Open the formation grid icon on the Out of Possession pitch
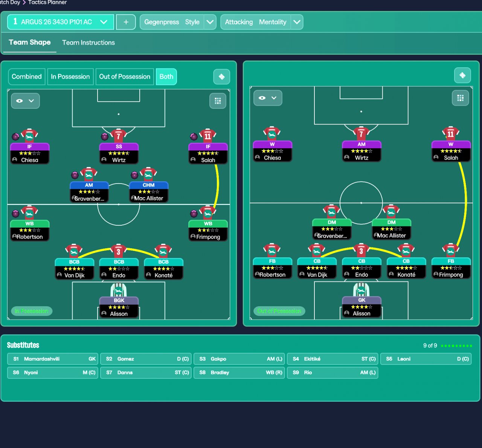Image resolution: width=482 pixels, height=448 pixels. click(x=460, y=98)
